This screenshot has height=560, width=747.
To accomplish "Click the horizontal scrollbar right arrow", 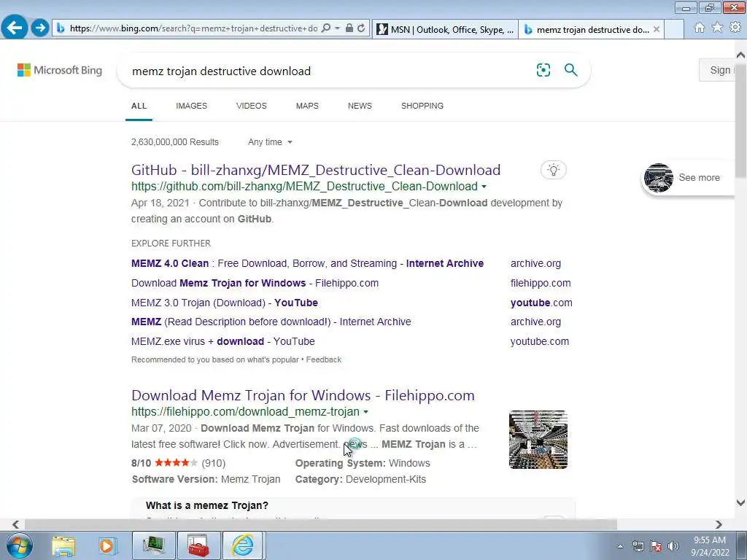I will 719,524.
